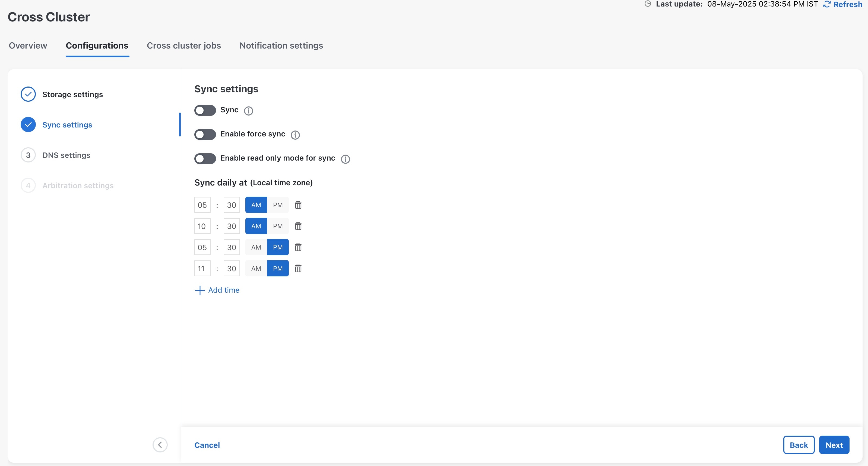The height and width of the screenshot is (466, 868).
Task: Collapse the sidebar with the chevron button
Action: tap(160, 445)
